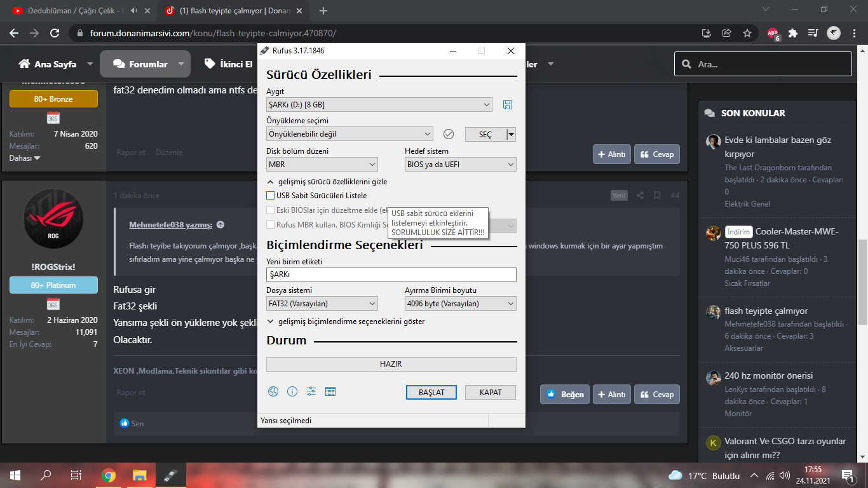Click the Yeni birim etiketi text field

(x=391, y=274)
